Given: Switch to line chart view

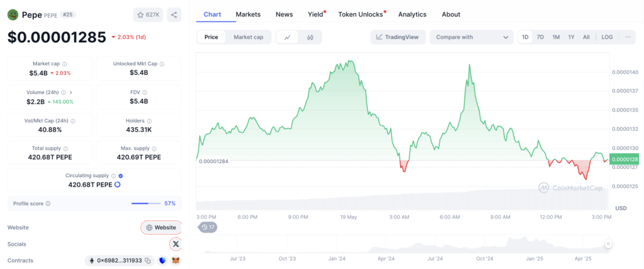Looking at the screenshot, I should point(287,37).
